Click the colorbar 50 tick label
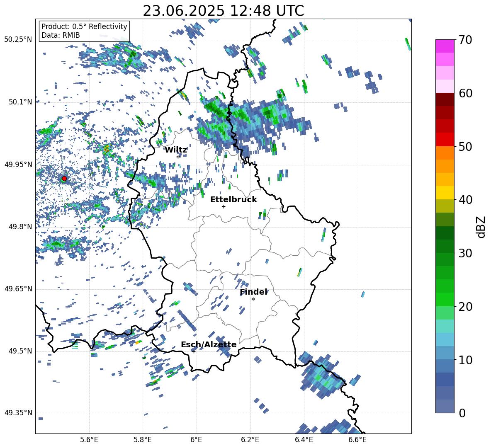 click(x=465, y=147)
